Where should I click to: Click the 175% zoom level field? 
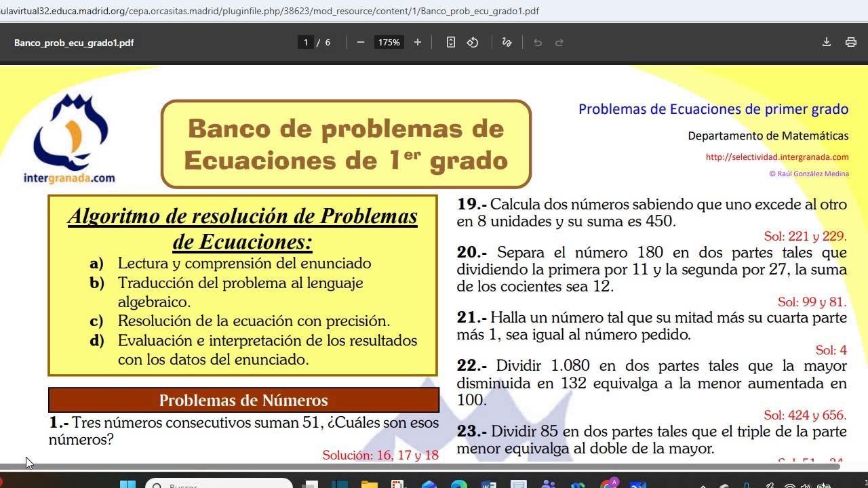point(389,42)
